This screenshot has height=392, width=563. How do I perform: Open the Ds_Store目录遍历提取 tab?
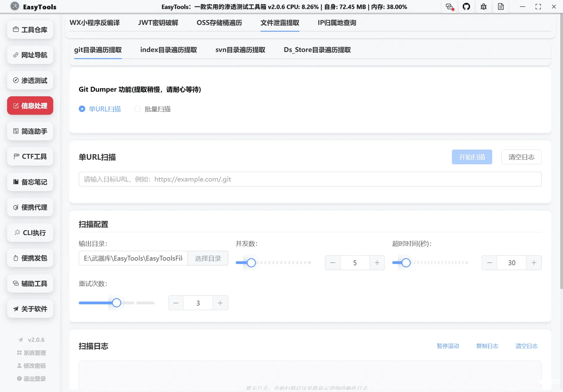click(x=317, y=50)
